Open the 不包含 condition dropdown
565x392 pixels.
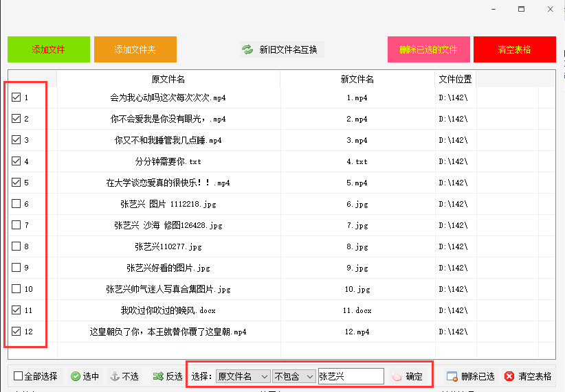(293, 376)
